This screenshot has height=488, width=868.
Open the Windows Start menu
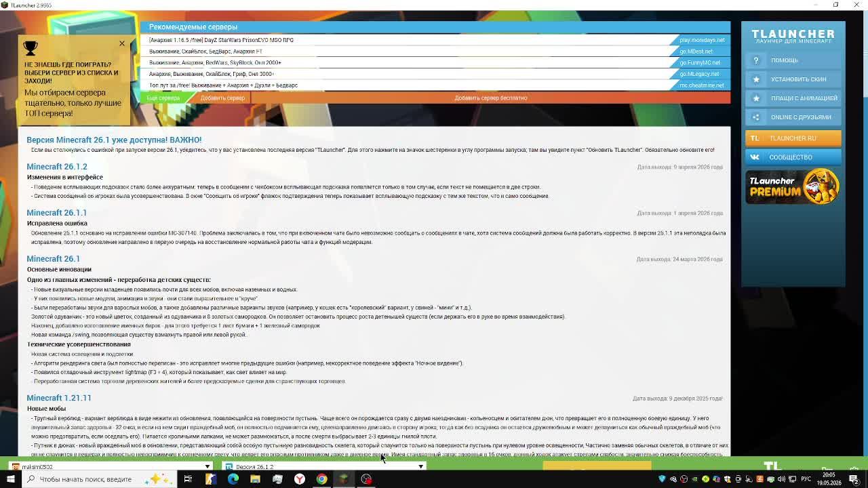tap(10, 479)
